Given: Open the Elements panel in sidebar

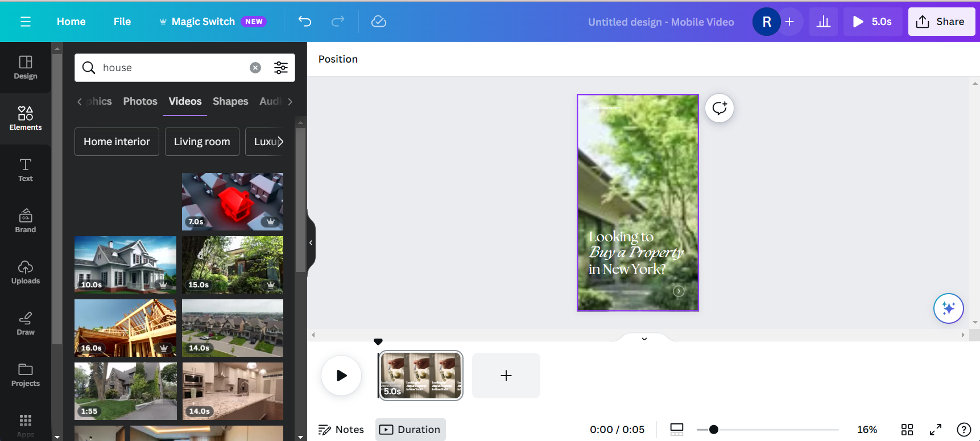Looking at the screenshot, I should pyautogui.click(x=26, y=118).
